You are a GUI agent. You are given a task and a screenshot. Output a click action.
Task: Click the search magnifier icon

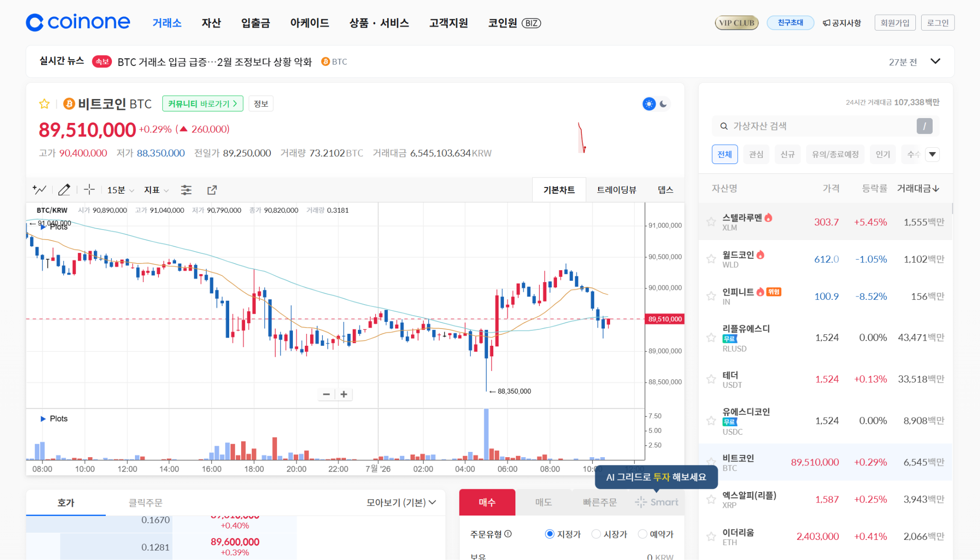(724, 126)
